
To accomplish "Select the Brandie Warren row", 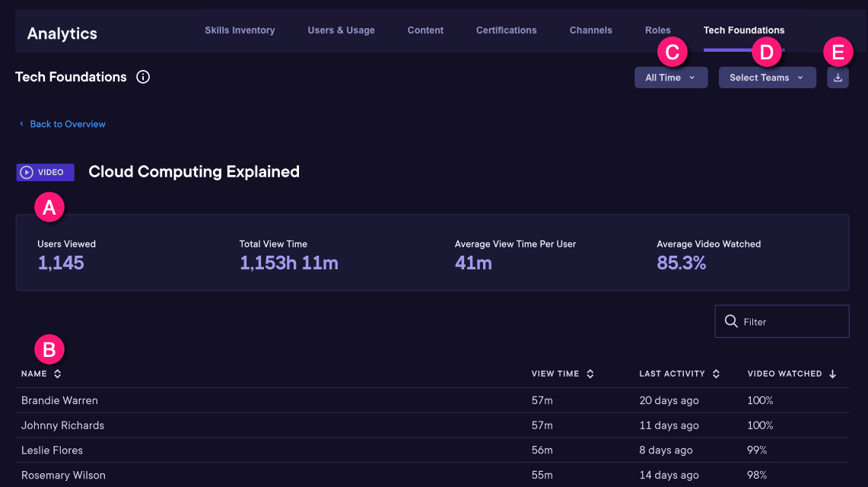I will click(x=59, y=400).
